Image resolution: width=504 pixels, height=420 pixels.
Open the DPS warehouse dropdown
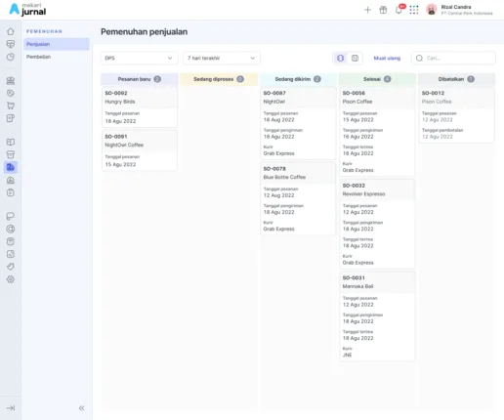(139, 58)
